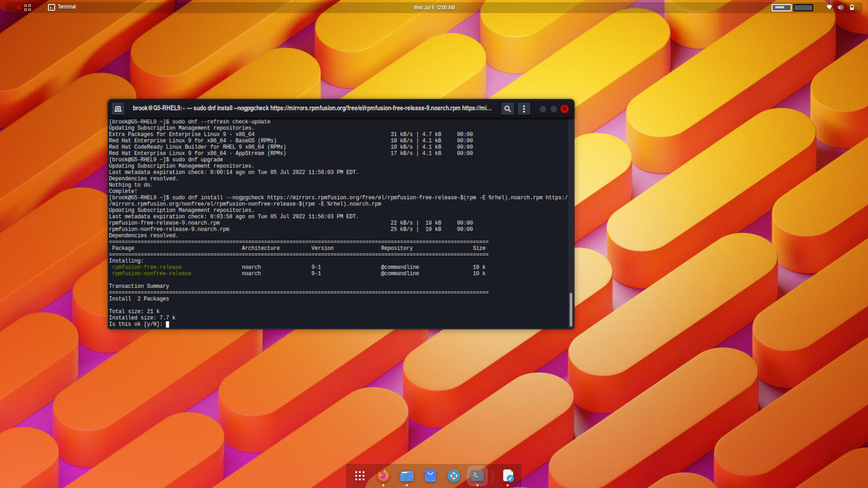Screen dimensions: 868x488
Task: Maximize the terminal window
Action: [x=553, y=109]
